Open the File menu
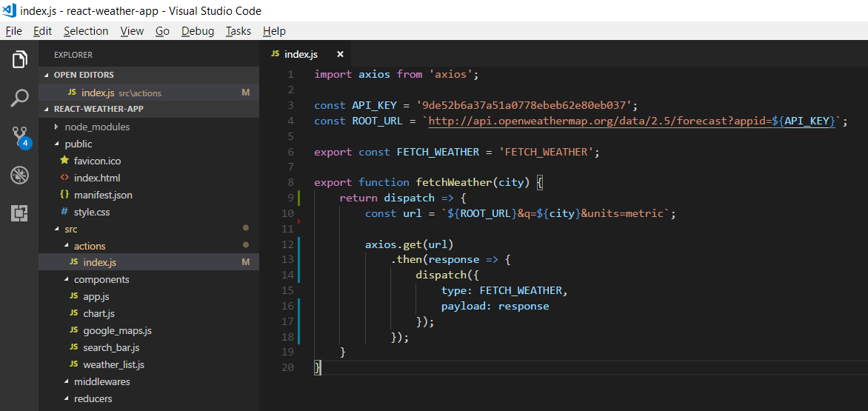868x411 pixels. [x=14, y=31]
